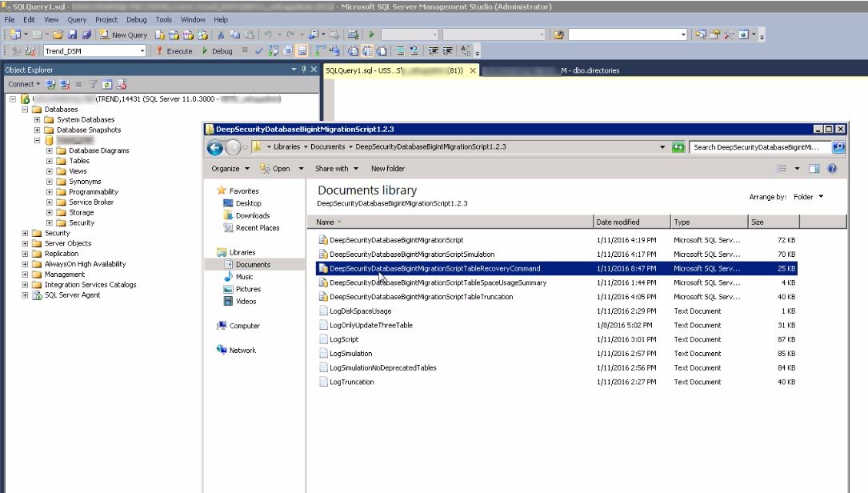This screenshot has width=868, height=493.
Task: Toggle the Explorer preview pane button
Action: point(814,169)
